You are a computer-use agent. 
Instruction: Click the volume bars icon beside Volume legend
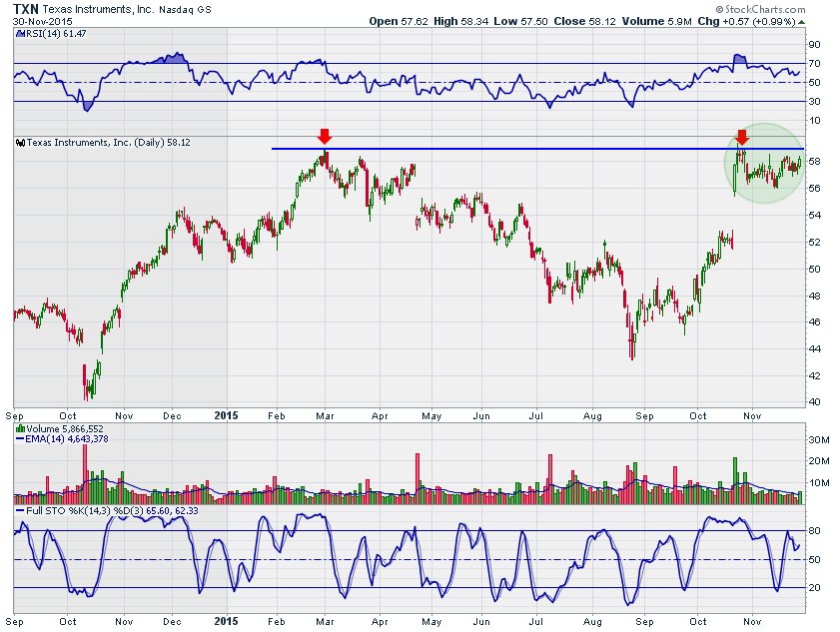20,428
